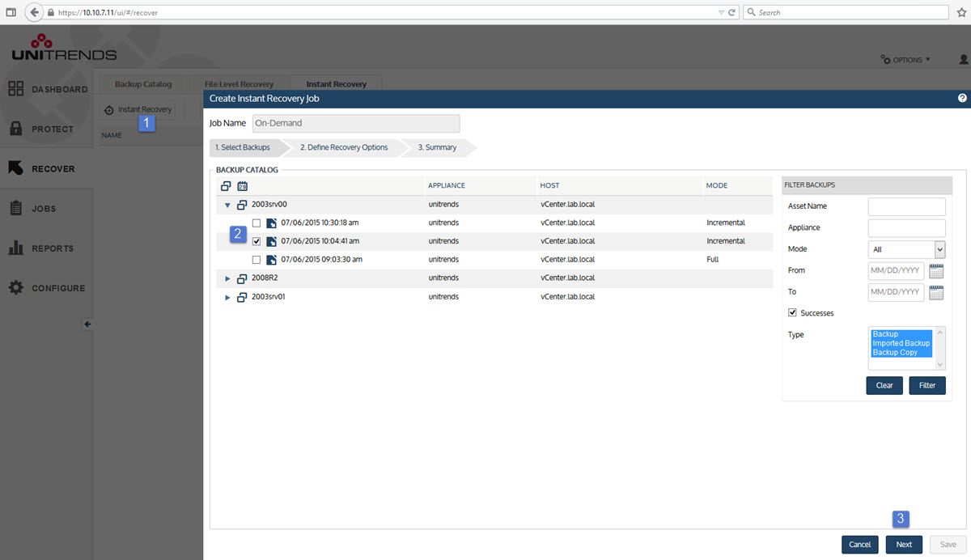Click backup icon for 09:03:30 am entry
971x560 pixels.
pyautogui.click(x=272, y=260)
